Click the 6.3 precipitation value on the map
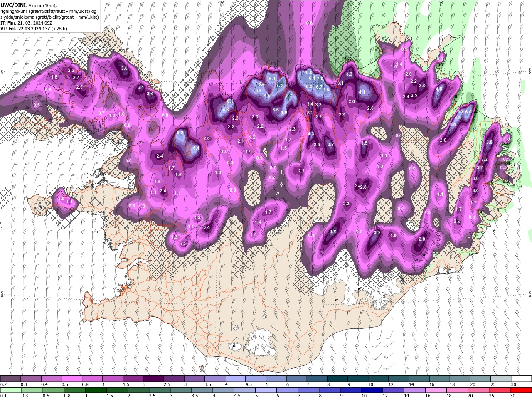 point(309,86)
